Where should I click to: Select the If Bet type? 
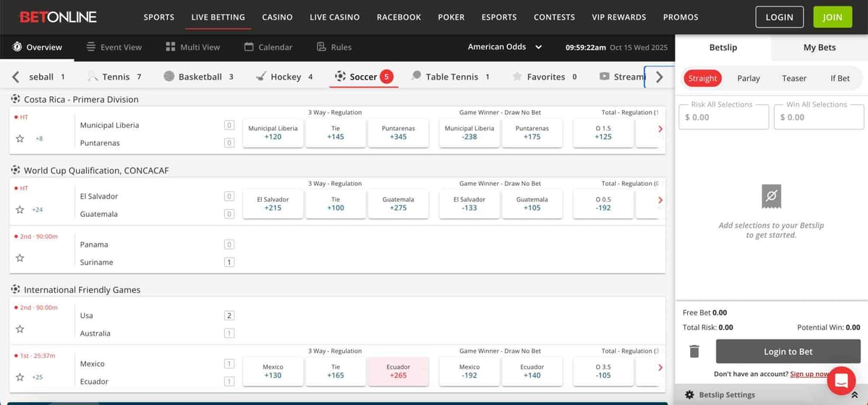(840, 78)
